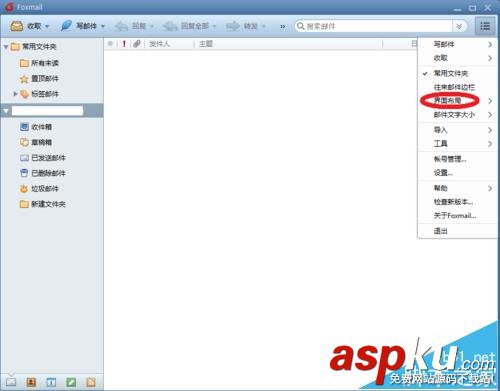
Task: Choose 检查新版本... in the menu
Action: click(457, 202)
